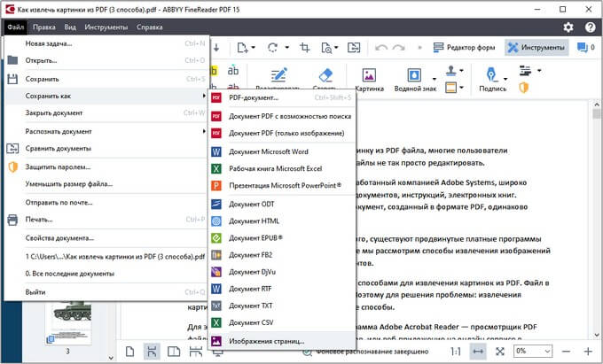Click the Картинка tool icon
603x364 pixels.
(x=369, y=76)
